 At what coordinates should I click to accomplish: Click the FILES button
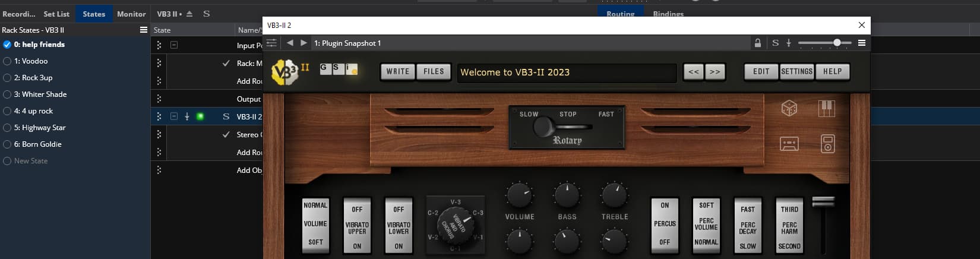[434, 72]
